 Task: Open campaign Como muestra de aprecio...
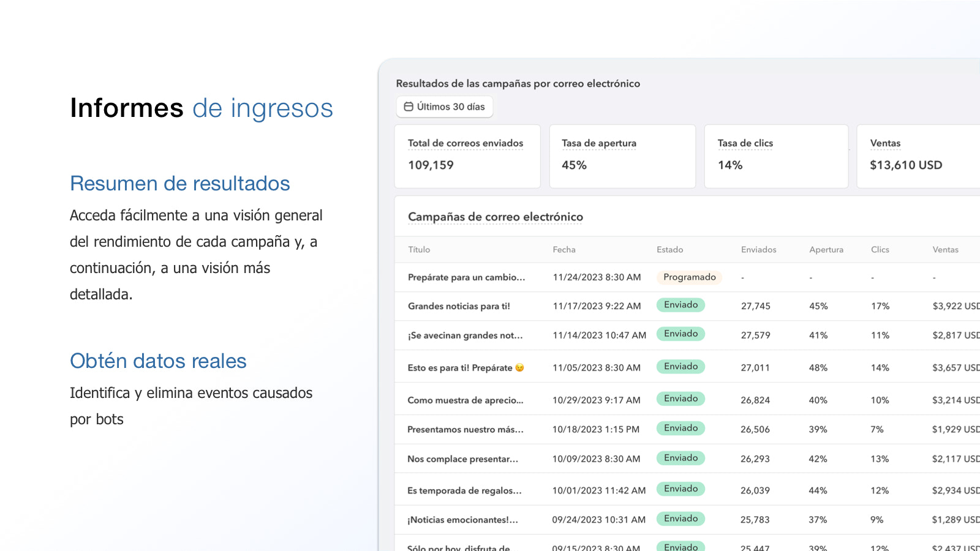point(466,400)
